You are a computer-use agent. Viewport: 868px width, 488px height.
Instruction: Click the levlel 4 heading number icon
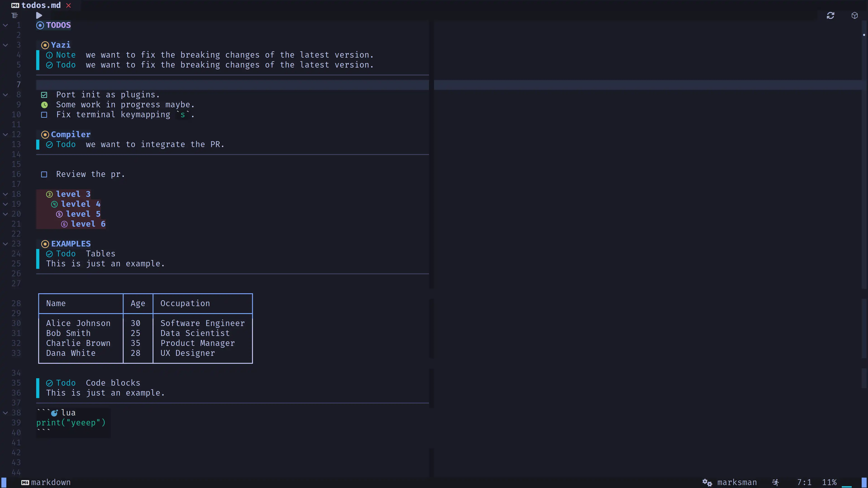tap(54, 204)
